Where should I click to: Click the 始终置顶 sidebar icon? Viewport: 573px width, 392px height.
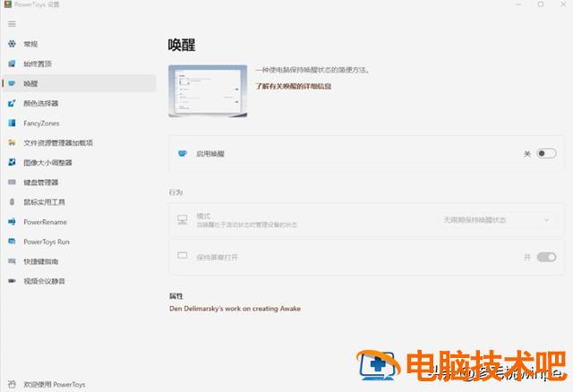[x=12, y=64]
